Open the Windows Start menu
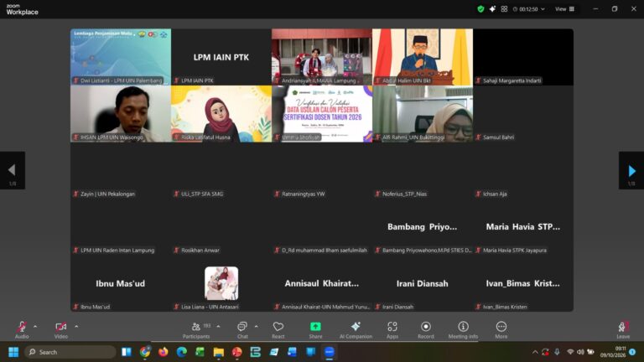The height and width of the screenshot is (362, 644). 13,352
